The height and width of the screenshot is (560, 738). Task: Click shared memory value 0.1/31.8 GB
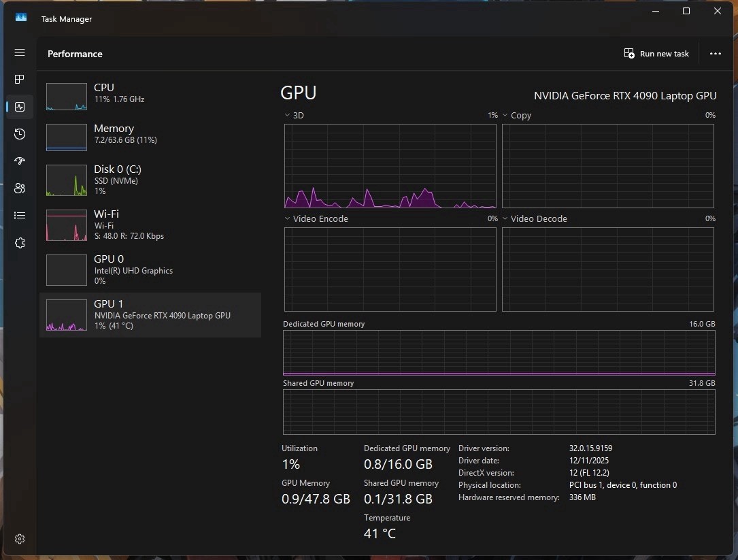tap(398, 499)
